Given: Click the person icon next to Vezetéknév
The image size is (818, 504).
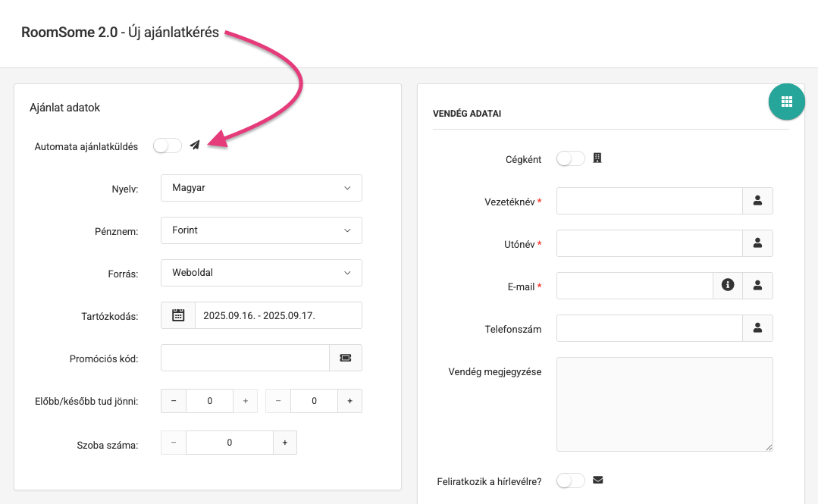Looking at the screenshot, I should (x=757, y=201).
